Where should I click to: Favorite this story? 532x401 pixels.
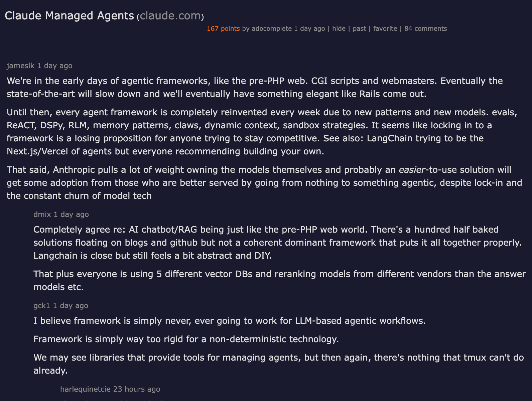385,28
